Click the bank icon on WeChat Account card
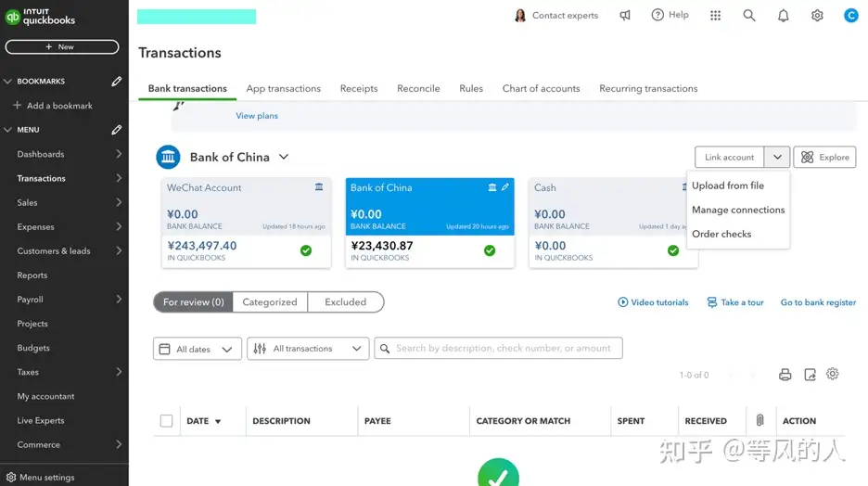The image size is (868, 486). pyautogui.click(x=319, y=187)
